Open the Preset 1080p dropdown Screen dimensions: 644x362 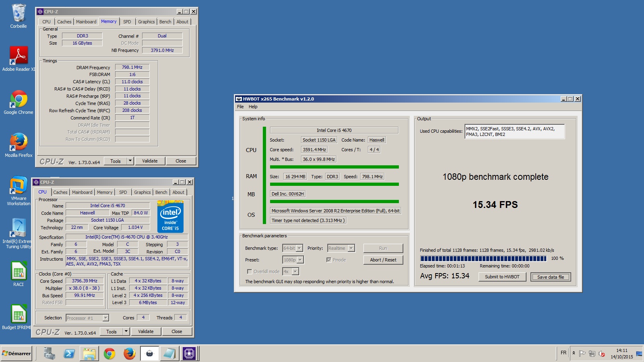300,260
